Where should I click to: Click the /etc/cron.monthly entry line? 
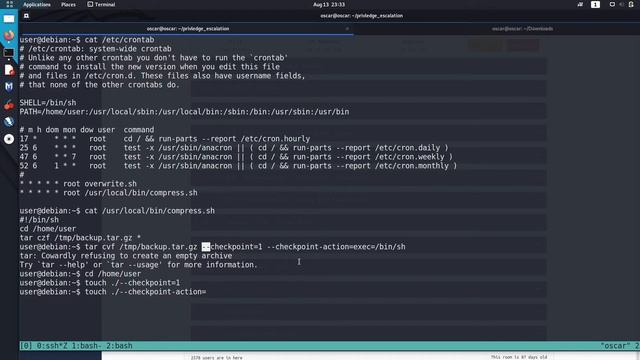coord(238,166)
